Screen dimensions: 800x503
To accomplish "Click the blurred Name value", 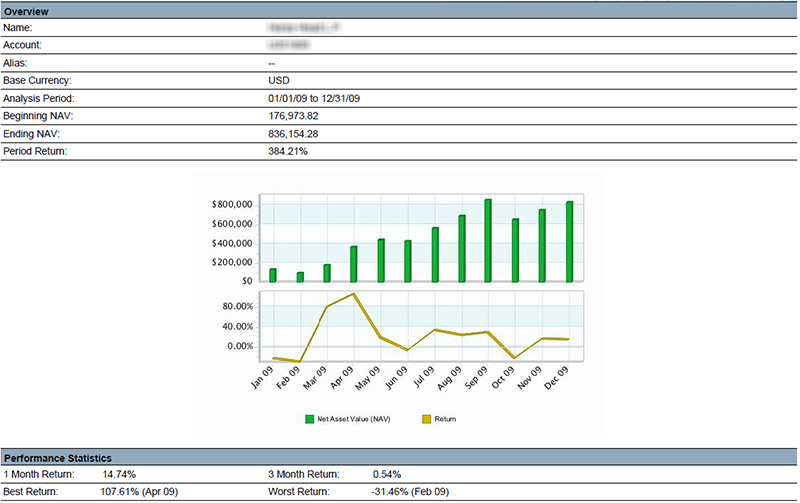I will point(304,28).
